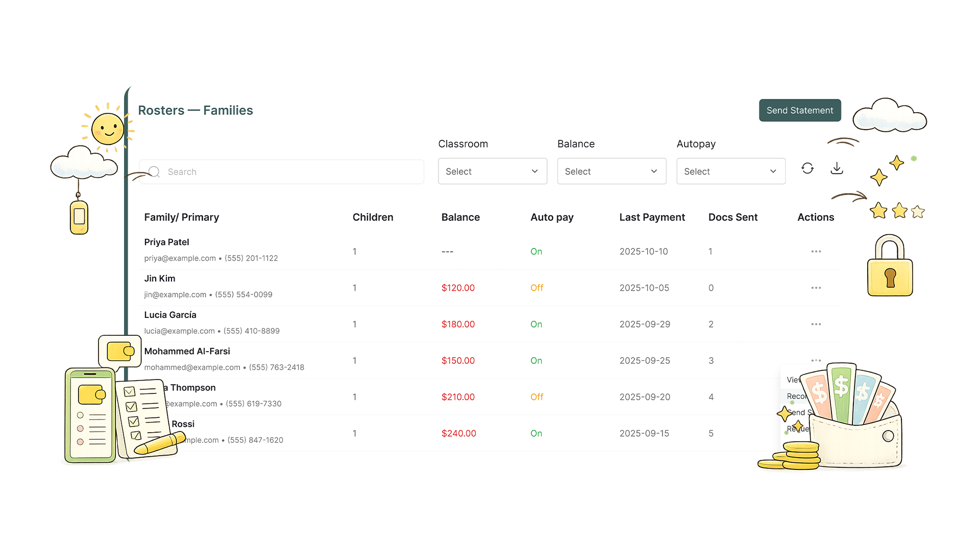Open actions menu for Lucia García

816,324
